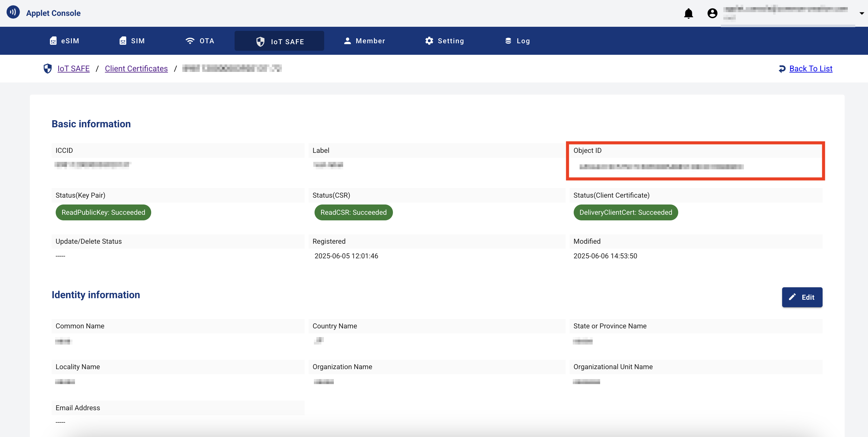
Task: Select the IoT SAFE tab
Action: (279, 41)
